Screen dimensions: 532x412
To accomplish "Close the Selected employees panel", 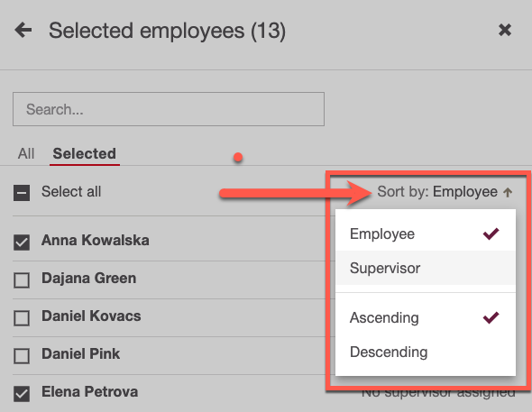I will tap(505, 30).
